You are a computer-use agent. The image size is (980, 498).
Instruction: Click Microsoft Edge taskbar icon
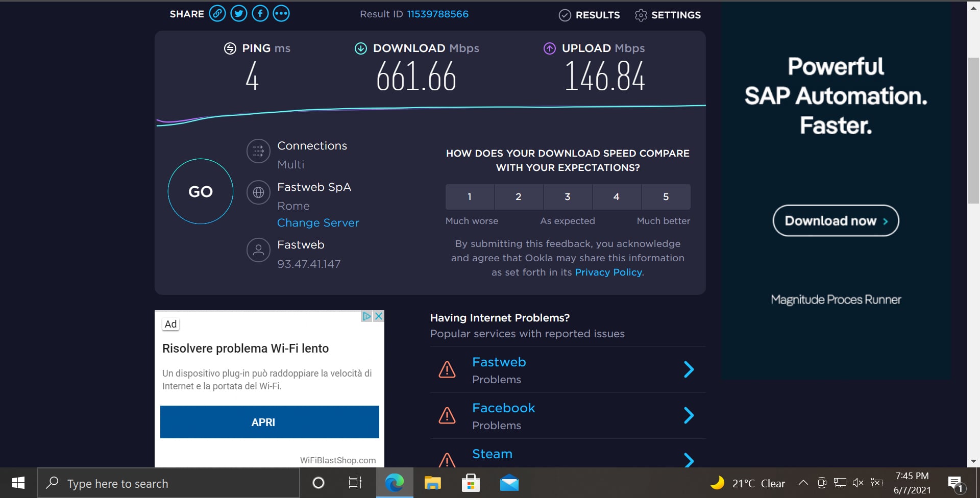tap(395, 483)
